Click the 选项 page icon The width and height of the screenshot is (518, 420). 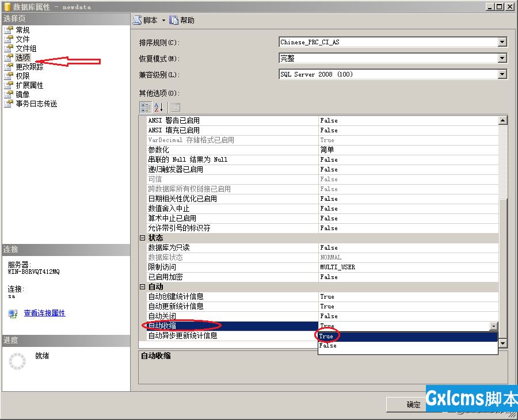(9, 58)
